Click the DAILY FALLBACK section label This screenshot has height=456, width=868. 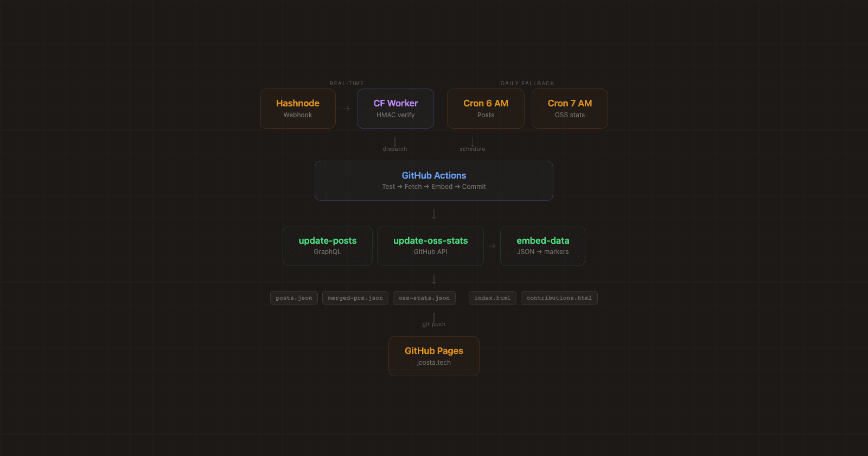click(x=527, y=84)
